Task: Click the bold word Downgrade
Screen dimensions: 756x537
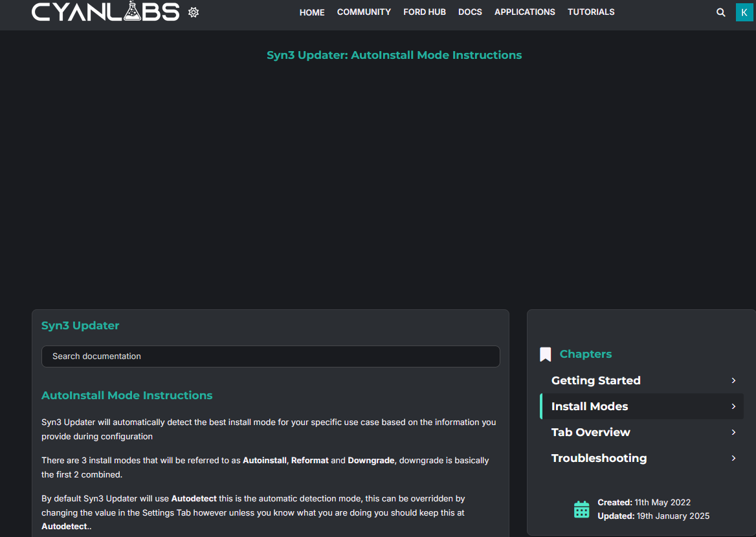Action: point(371,461)
